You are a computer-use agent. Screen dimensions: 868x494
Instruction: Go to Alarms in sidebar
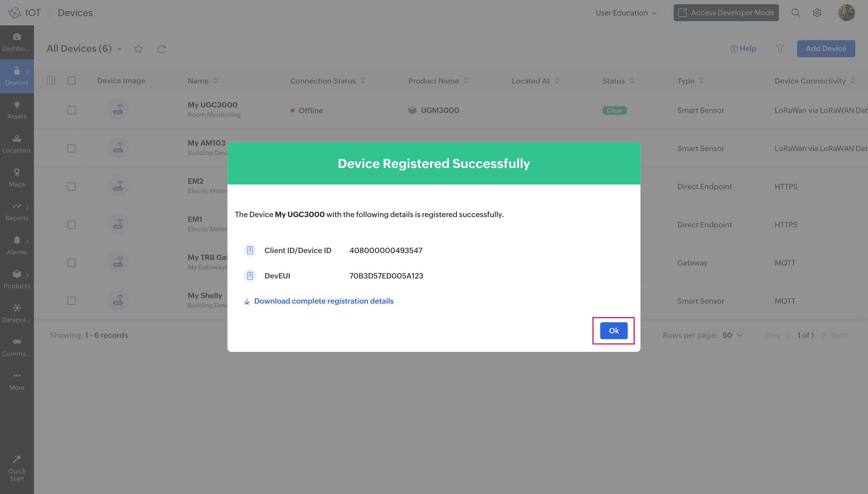[17, 245]
